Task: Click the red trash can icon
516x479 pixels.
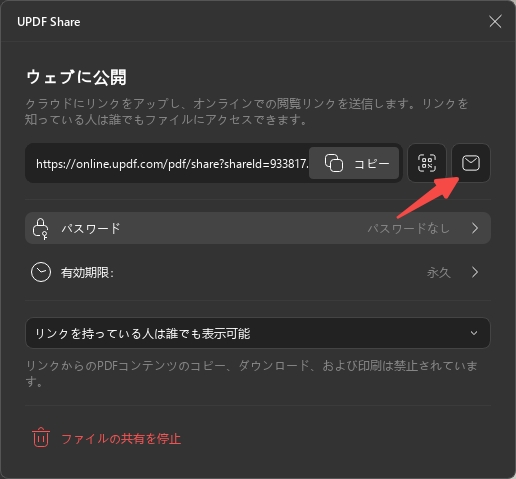Action: [x=41, y=437]
